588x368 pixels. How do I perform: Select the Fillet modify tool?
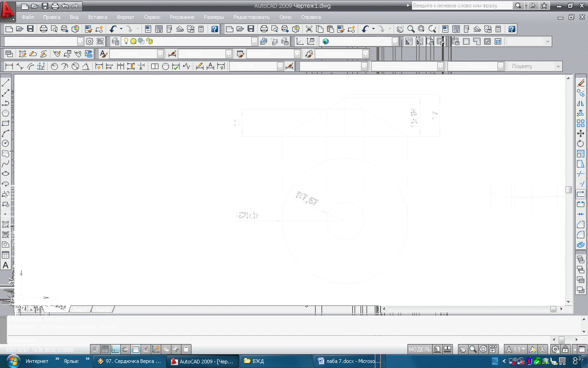pyautogui.click(x=581, y=235)
